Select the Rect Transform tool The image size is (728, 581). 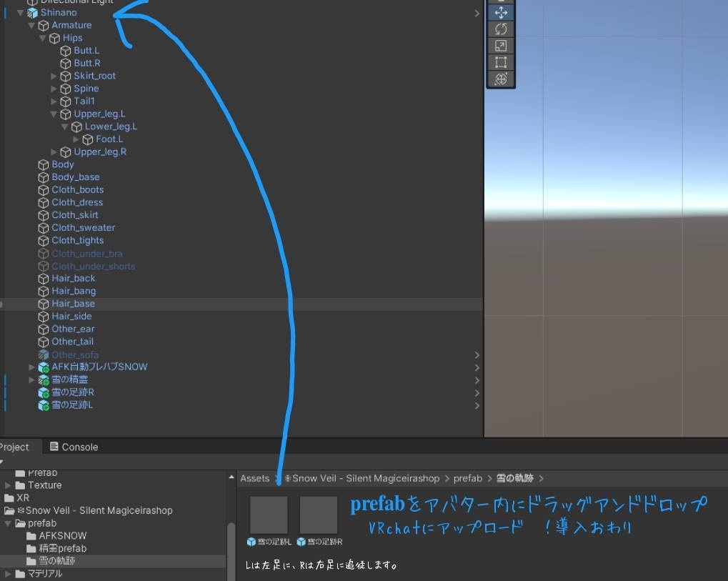click(x=501, y=62)
